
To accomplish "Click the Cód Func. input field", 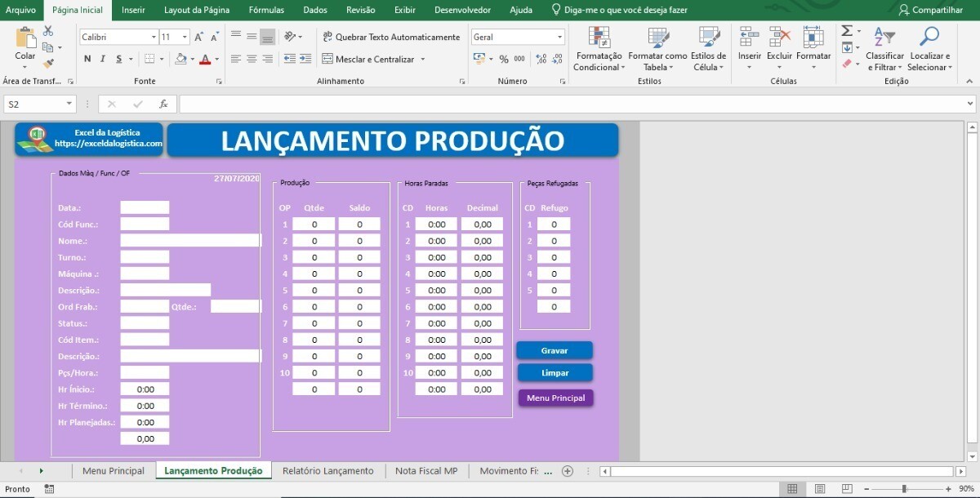I will tap(145, 225).
